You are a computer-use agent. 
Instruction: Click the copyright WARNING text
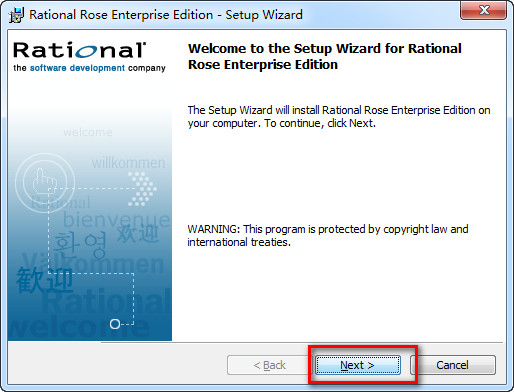pyautogui.click(x=328, y=235)
